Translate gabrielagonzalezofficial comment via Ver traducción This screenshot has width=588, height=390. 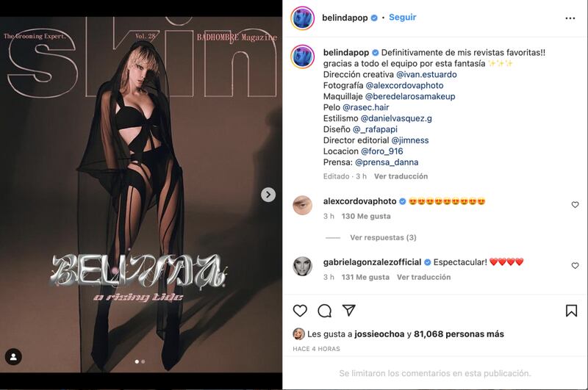pyautogui.click(x=424, y=277)
